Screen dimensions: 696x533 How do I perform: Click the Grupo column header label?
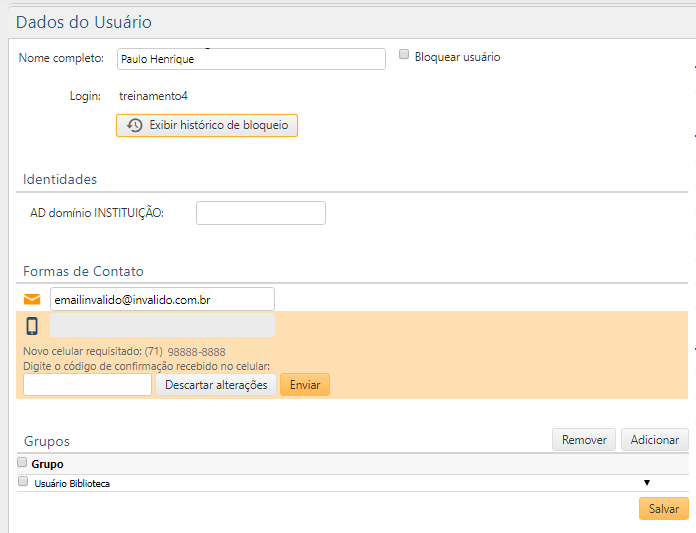(47, 464)
